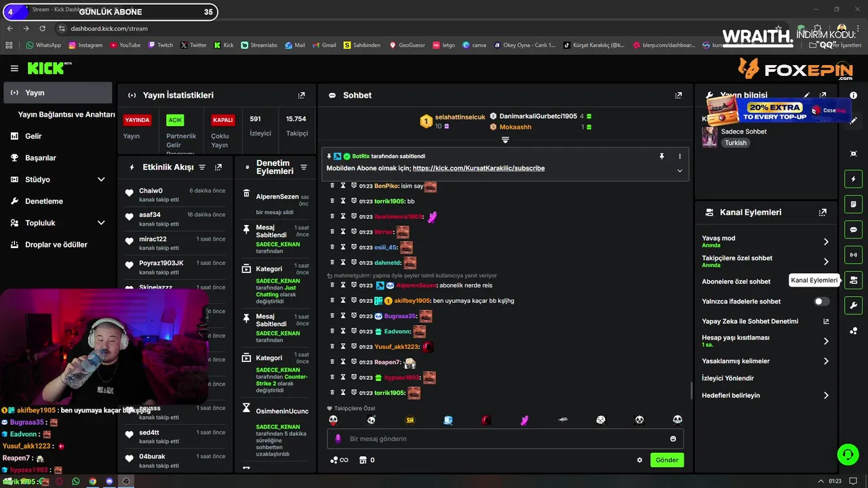
Task: Click the Turkish language tag
Action: click(735, 143)
